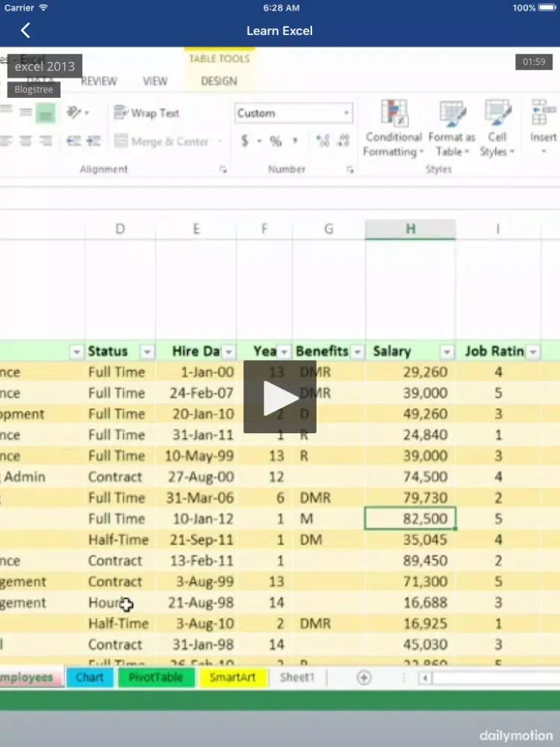Select column E header
The image size is (560, 747).
click(196, 229)
